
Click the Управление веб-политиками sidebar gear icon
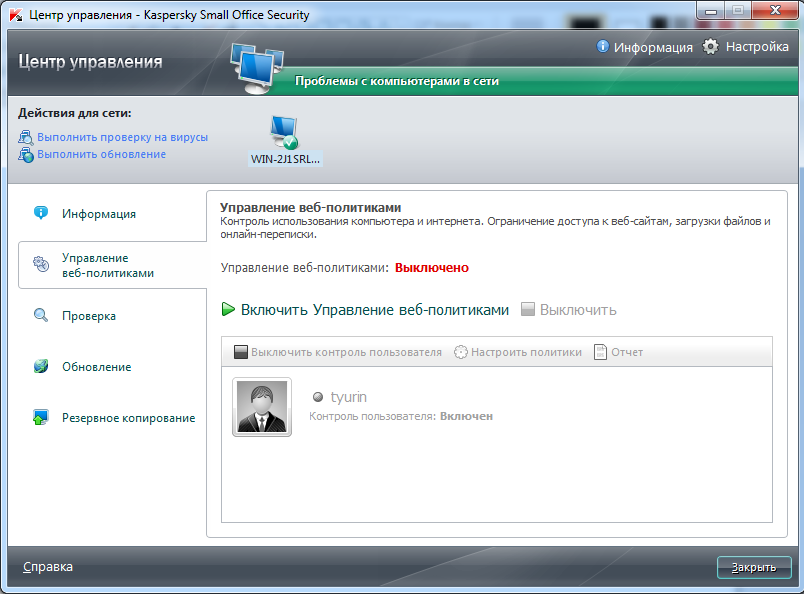41,264
